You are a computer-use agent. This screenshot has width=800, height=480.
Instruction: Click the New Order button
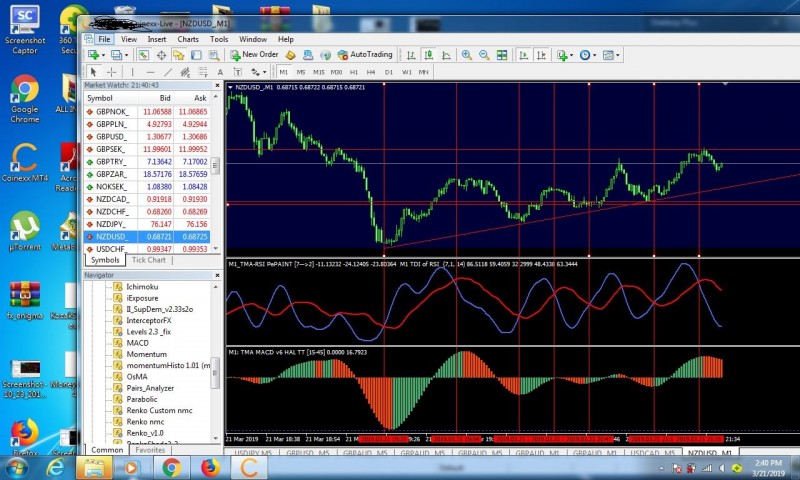(254, 55)
